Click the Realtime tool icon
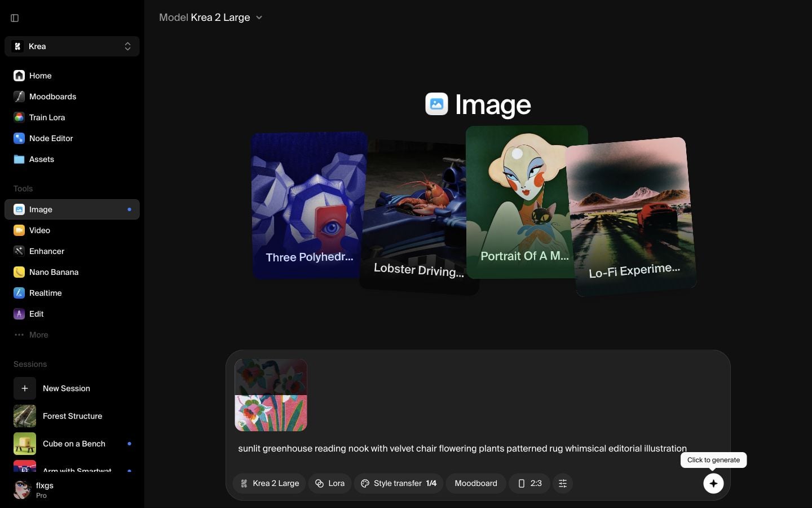This screenshot has height=508, width=812. 19,293
